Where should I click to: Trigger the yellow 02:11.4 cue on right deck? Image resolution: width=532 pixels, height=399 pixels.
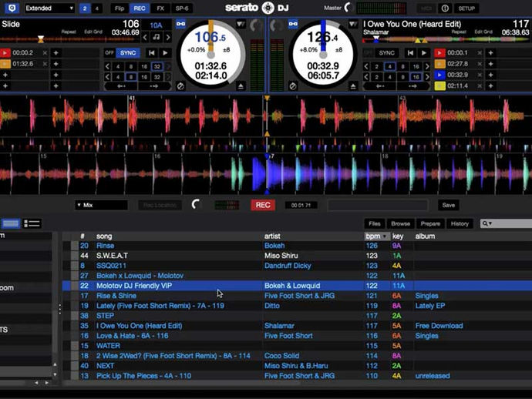click(x=439, y=85)
